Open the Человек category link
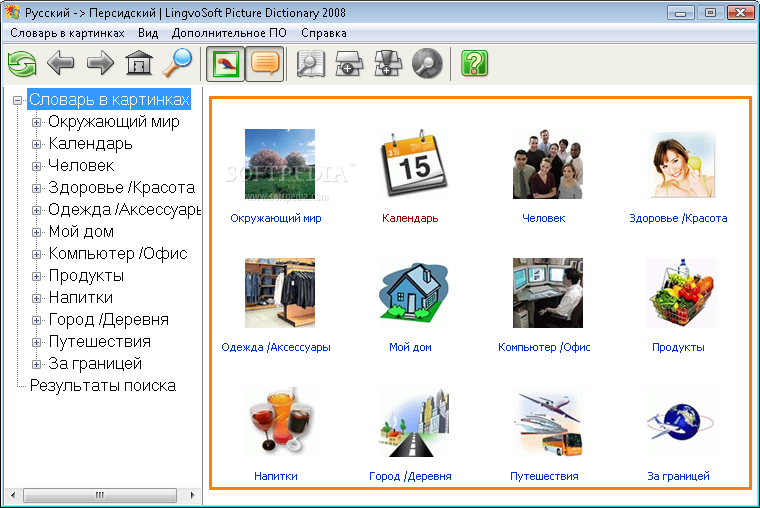The width and height of the screenshot is (760, 508). point(544,218)
